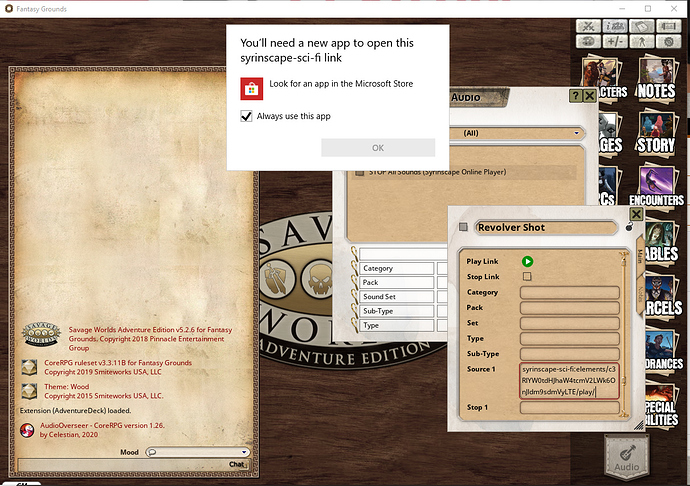690x486 pixels.
Task: Open the Notes sidebar stack
Action: coord(657,79)
